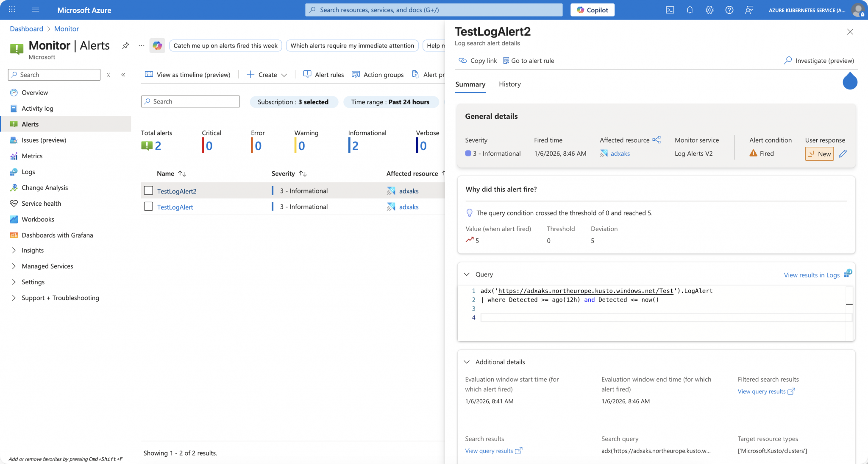868x464 pixels.
Task: Check the TestLogAlert row checkbox
Action: 148,207
